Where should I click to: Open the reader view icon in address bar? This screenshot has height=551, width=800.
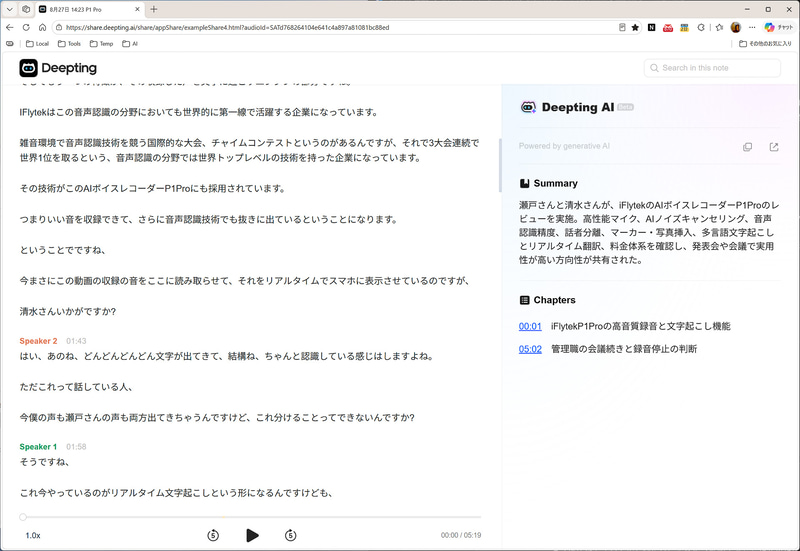click(x=622, y=28)
